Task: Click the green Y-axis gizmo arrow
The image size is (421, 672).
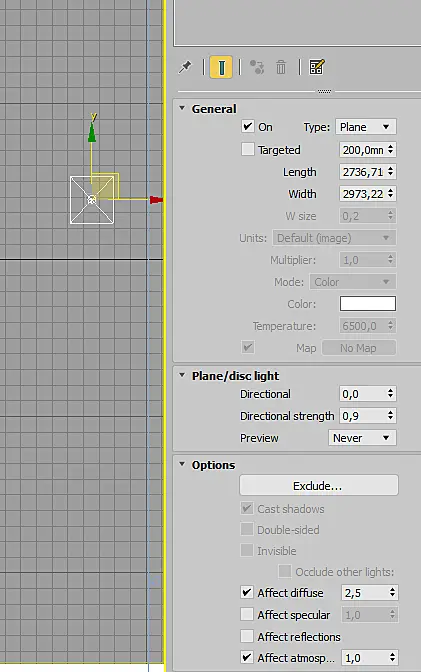Action: click(92, 132)
